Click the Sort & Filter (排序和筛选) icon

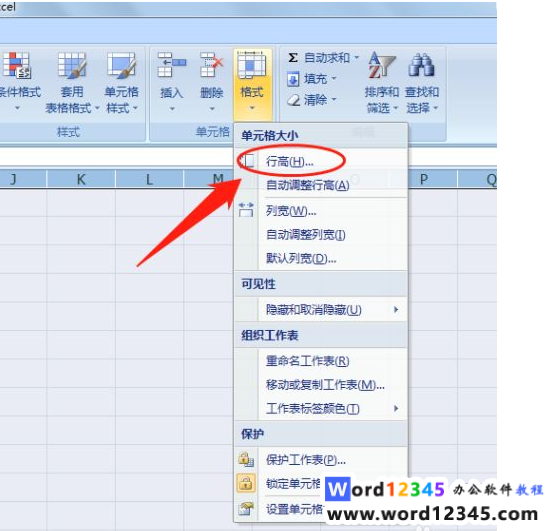381,65
